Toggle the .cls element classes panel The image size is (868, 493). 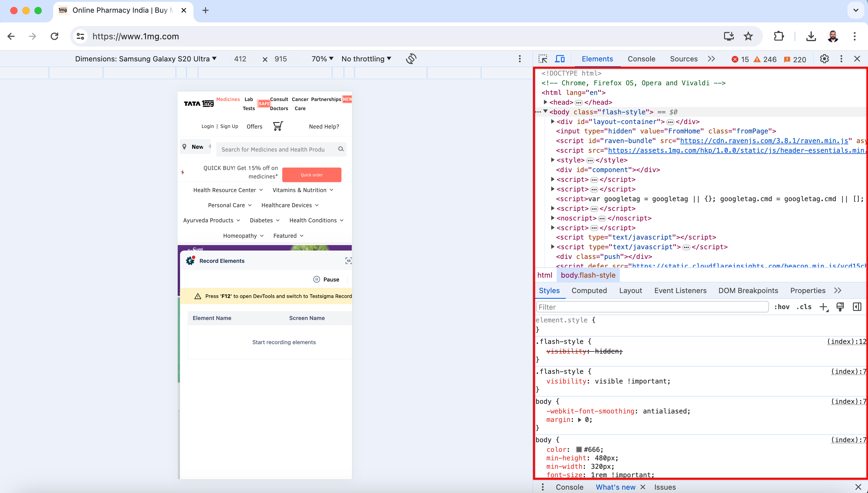pyautogui.click(x=804, y=307)
